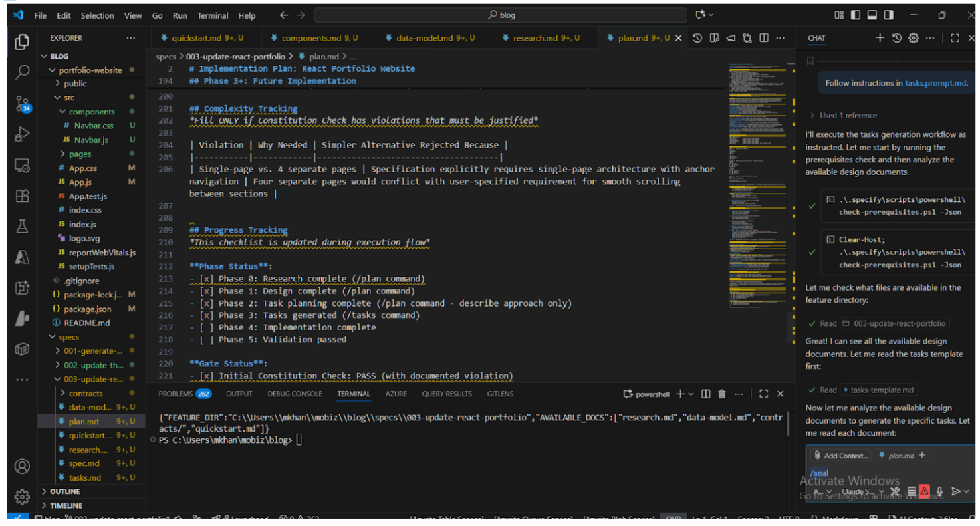Open the tasks.prompt.md link in chat
This screenshot has height=526, width=980.
click(935, 83)
